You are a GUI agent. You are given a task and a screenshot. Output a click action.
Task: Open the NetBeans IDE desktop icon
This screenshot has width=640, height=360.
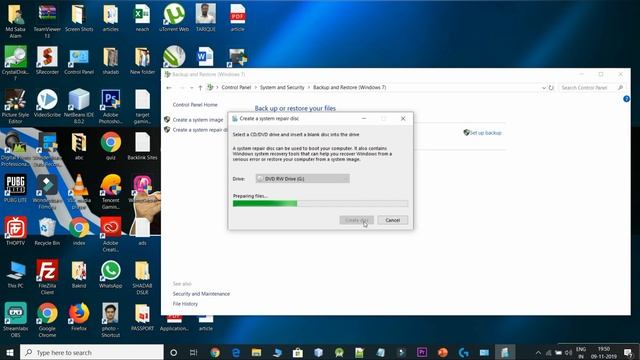pos(79,106)
